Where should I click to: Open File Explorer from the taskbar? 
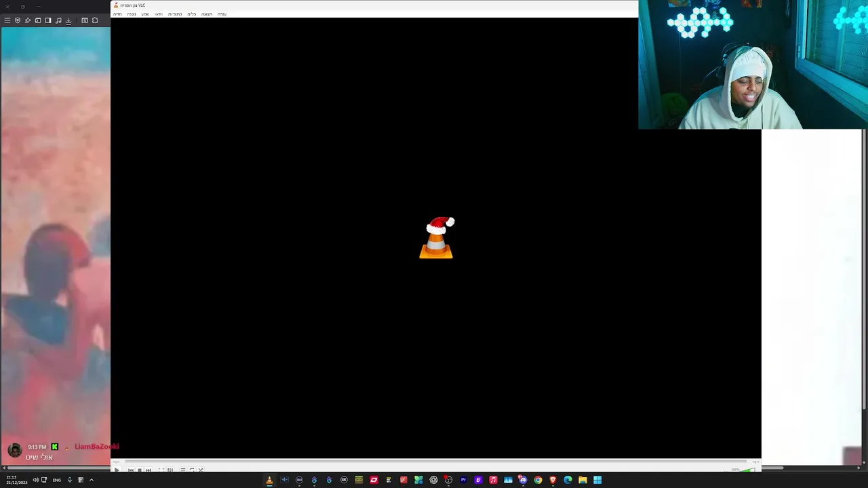point(583,480)
